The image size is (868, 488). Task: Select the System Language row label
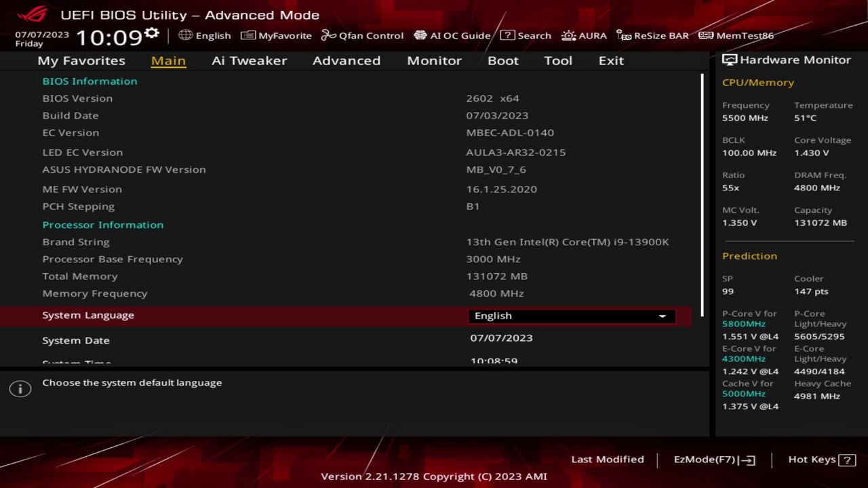click(88, 315)
